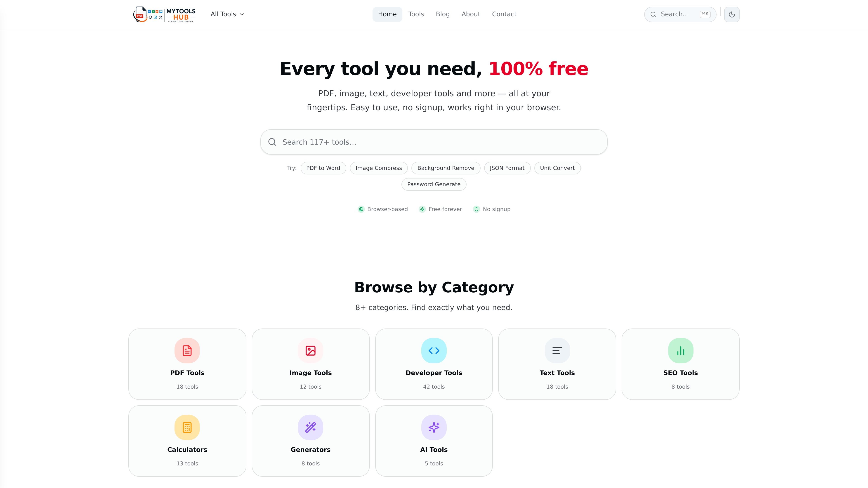Image resolution: width=868 pixels, height=488 pixels.
Task: Click the '5 tools' count text
Action: click(434, 463)
